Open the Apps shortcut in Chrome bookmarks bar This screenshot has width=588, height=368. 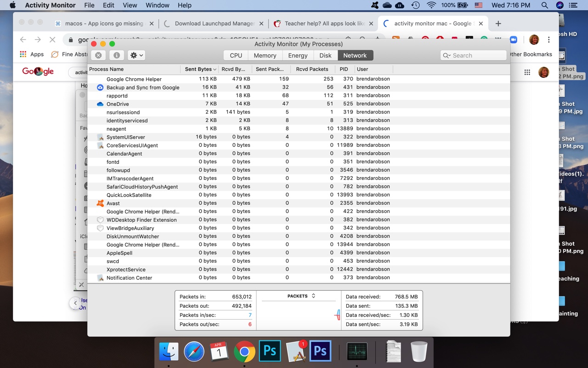(32, 54)
